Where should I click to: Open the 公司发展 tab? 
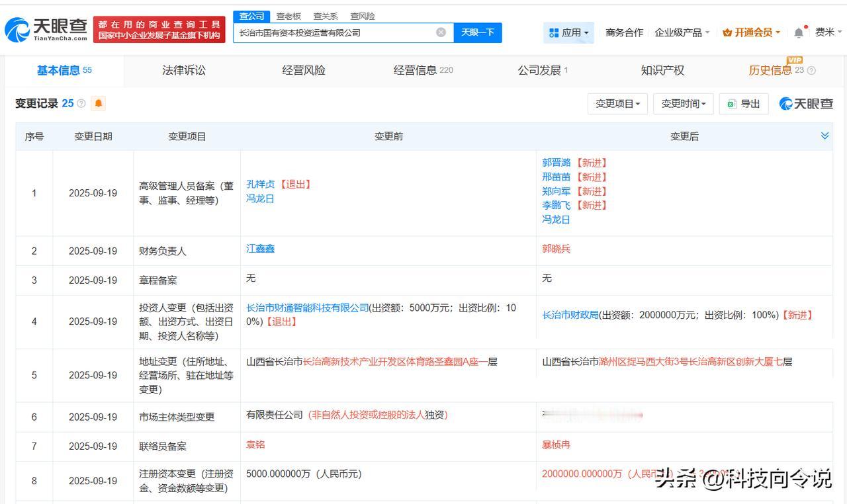click(x=543, y=70)
